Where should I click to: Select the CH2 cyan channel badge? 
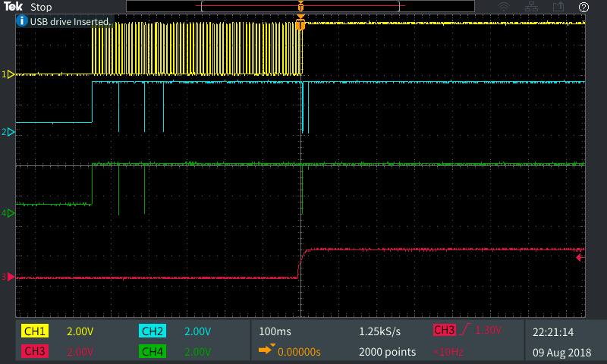click(x=153, y=331)
